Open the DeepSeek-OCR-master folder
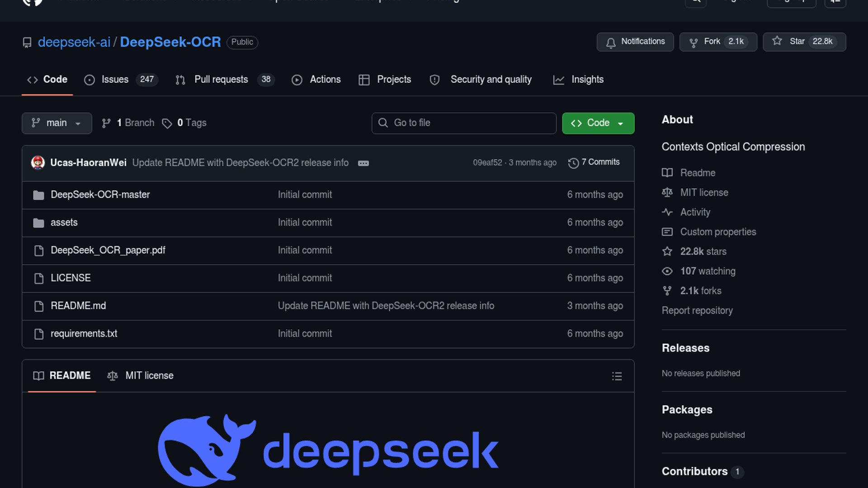 pyautogui.click(x=100, y=195)
